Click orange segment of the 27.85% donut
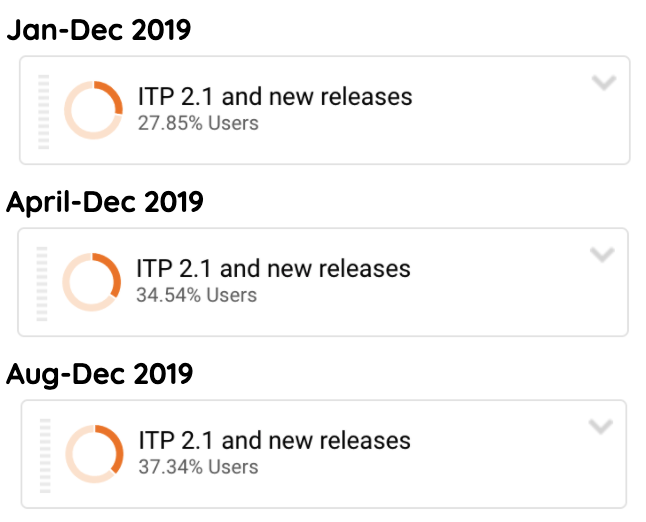Viewport: 646px width, 522px height. (111, 95)
